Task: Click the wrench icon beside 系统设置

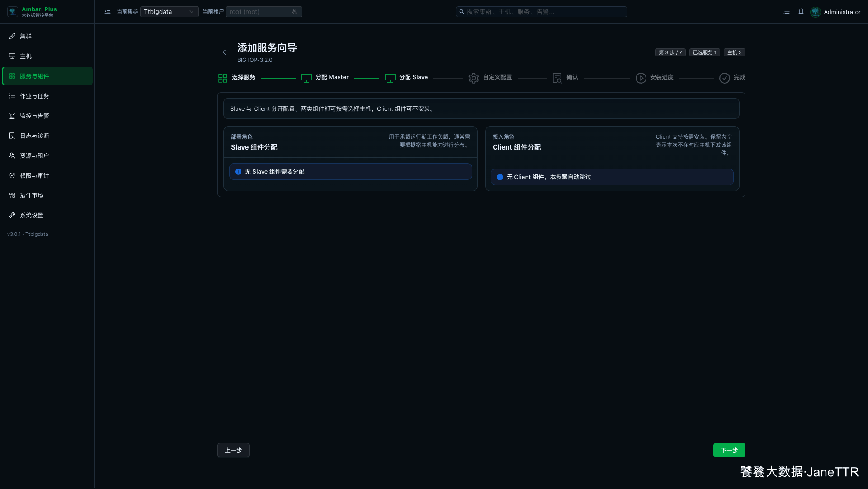Action: point(12,215)
